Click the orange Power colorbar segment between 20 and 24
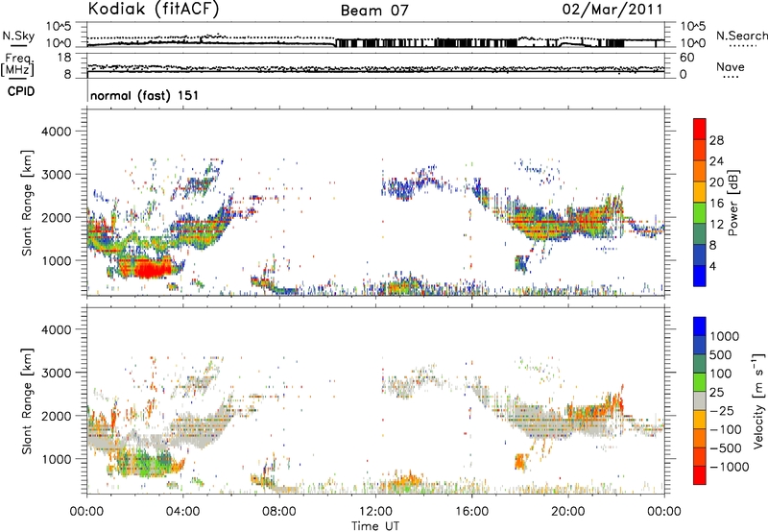This screenshot has height=532, width=768. 700,171
